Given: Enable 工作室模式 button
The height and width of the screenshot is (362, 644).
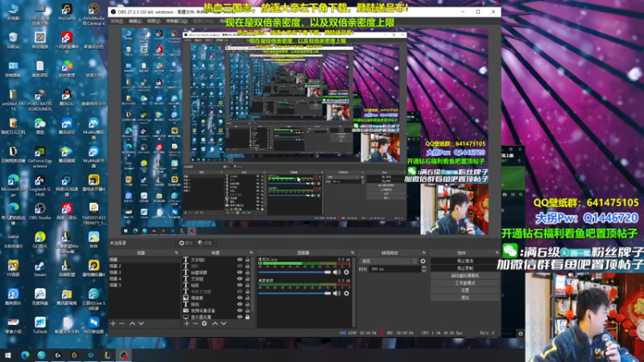Looking at the screenshot, I should click(465, 283).
